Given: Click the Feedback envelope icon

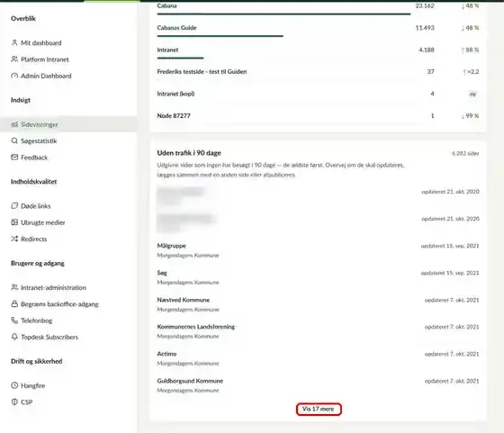Looking at the screenshot, I should 14,158.
